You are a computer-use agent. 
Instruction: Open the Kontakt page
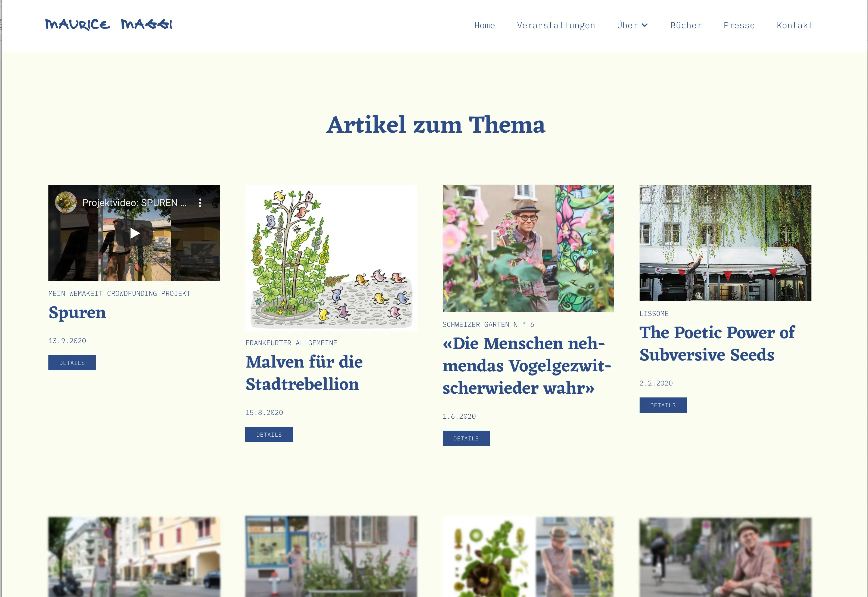coord(795,26)
